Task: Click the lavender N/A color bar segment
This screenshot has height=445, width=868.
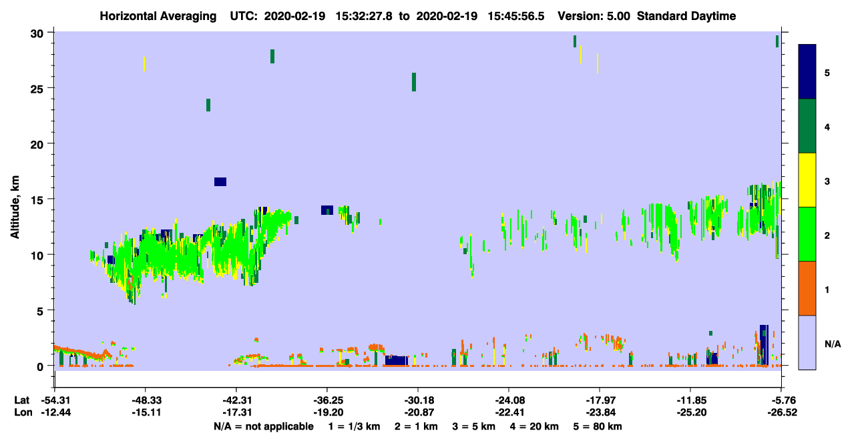Action: (807, 342)
